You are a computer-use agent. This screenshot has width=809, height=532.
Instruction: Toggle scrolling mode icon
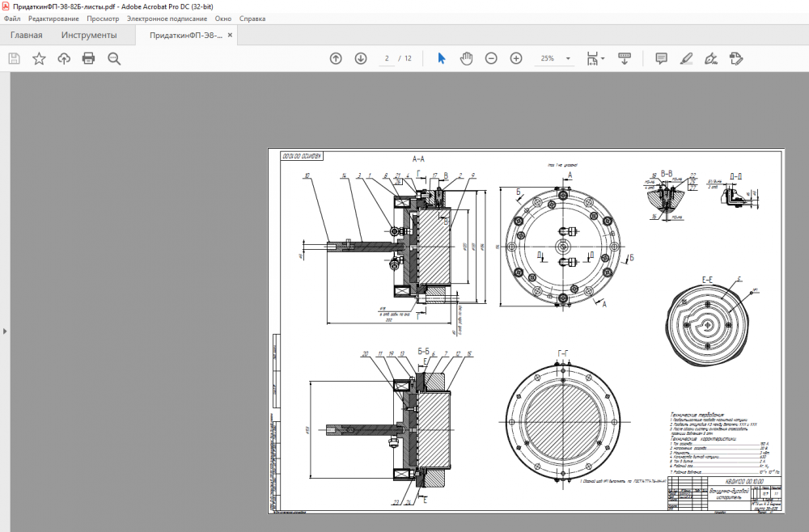click(x=625, y=58)
